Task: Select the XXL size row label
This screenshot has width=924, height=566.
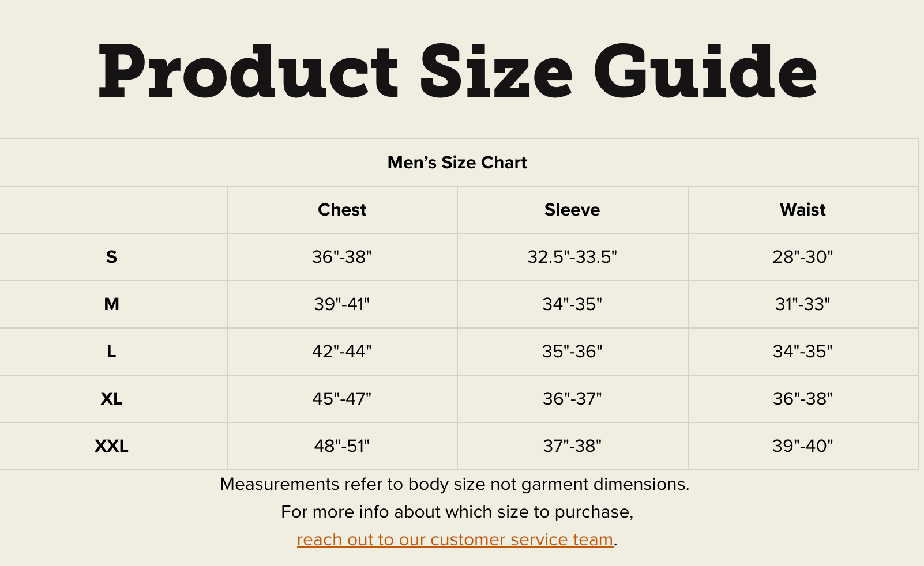Action: point(111,446)
